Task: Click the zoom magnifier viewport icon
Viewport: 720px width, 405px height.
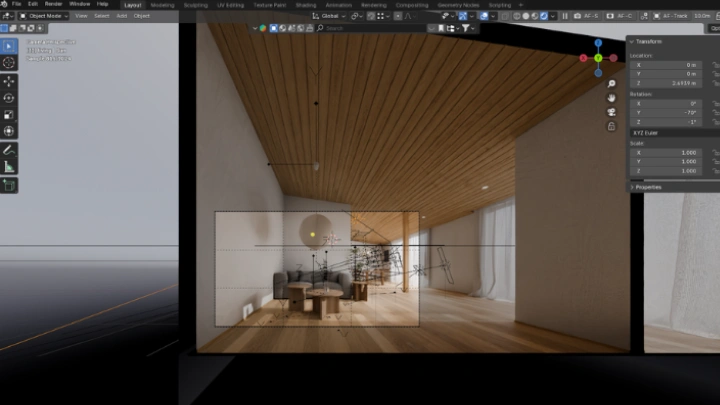Action: tap(611, 84)
